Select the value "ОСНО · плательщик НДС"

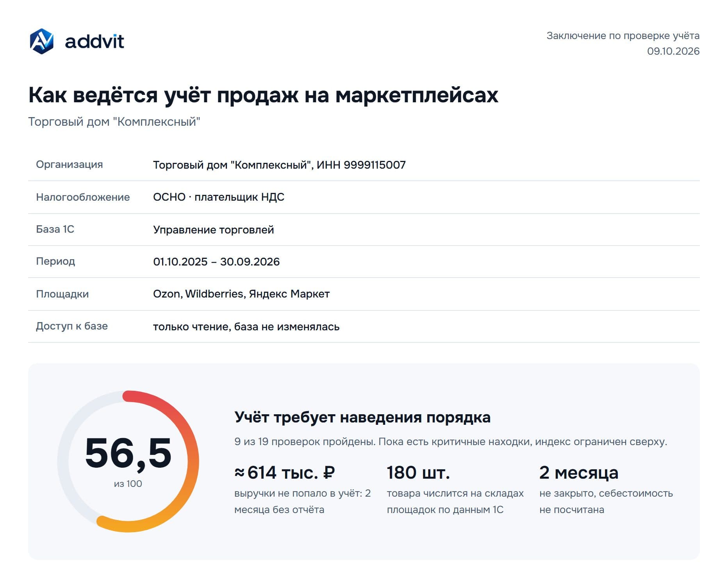(219, 197)
